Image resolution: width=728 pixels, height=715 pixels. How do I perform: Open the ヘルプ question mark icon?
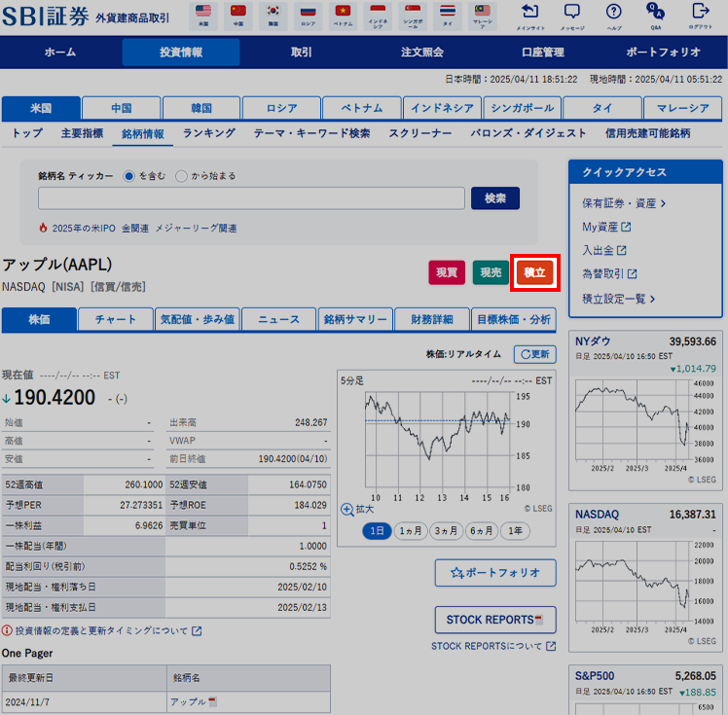(x=614, y=12)
